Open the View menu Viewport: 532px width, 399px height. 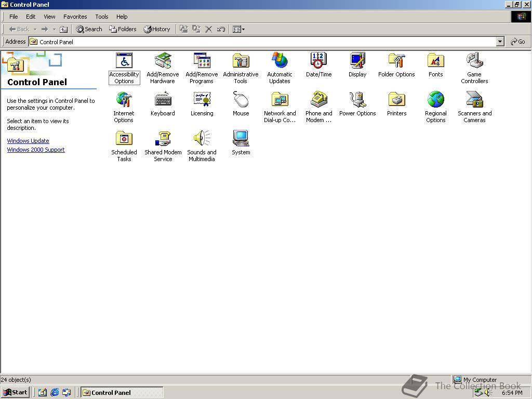(49, 17)
